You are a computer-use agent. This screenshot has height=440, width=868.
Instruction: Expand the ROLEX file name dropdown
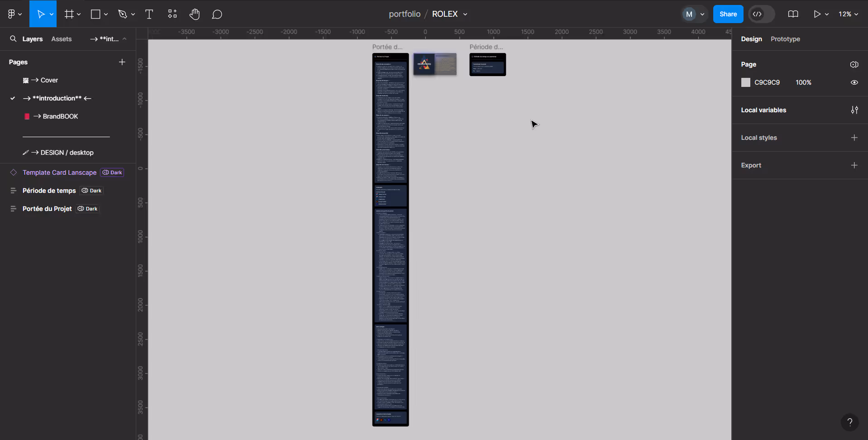465,14
